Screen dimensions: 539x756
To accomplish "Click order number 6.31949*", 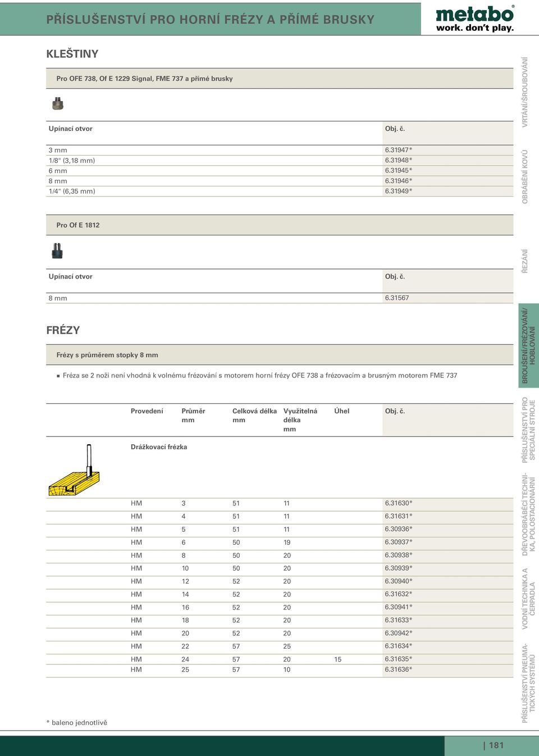I will point(399,191).
